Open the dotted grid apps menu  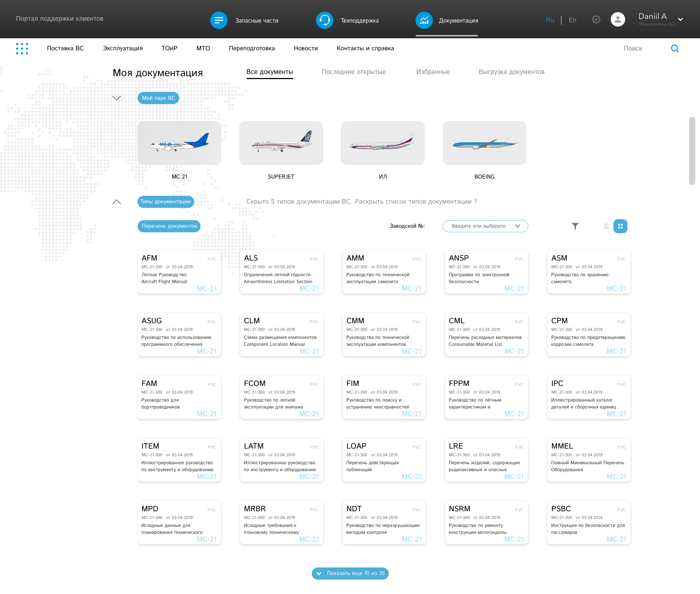[x=22, y=48]
